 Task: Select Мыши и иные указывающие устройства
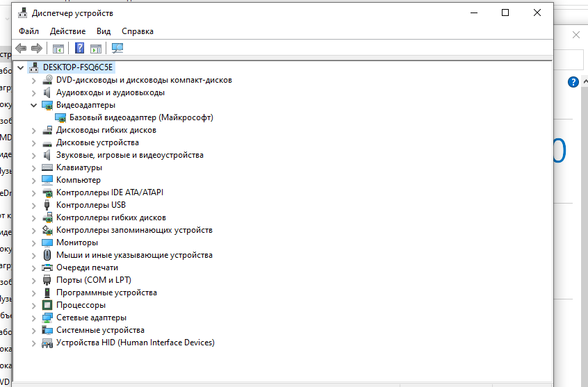point(134,255)
